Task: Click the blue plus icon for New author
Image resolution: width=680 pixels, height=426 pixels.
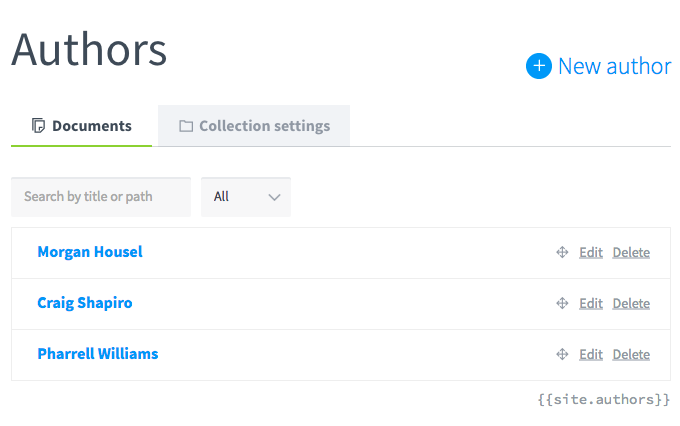Action: coord(539,66)
